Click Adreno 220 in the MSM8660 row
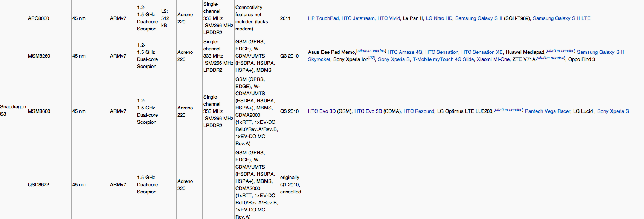644x219 pixels. click(x=185, y=111)
